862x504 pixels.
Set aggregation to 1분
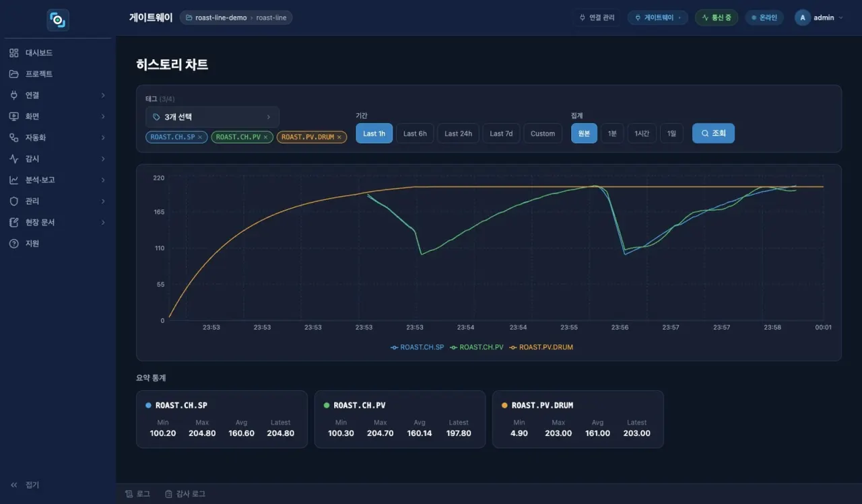pyautogui.click(x=612, y=133)
